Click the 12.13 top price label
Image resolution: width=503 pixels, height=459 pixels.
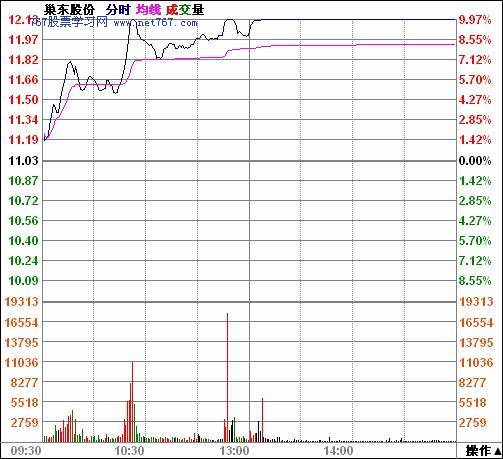click(x=23, y=20)
